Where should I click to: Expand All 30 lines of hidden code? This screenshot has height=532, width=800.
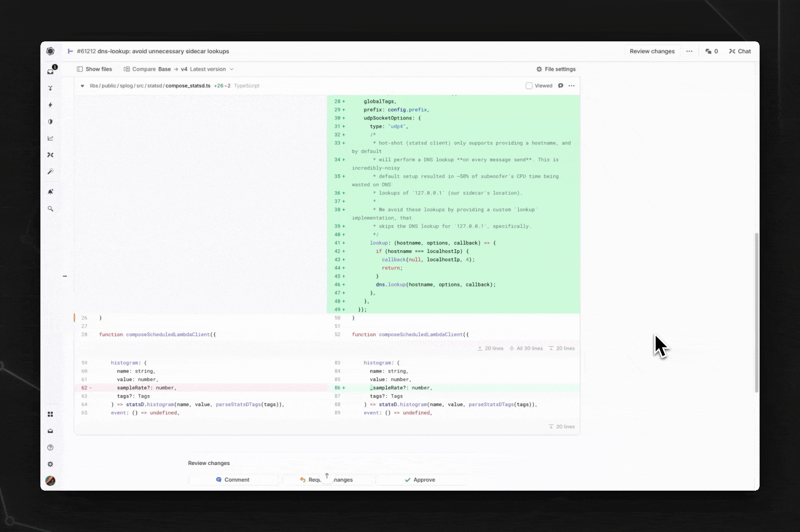point(526,348)
